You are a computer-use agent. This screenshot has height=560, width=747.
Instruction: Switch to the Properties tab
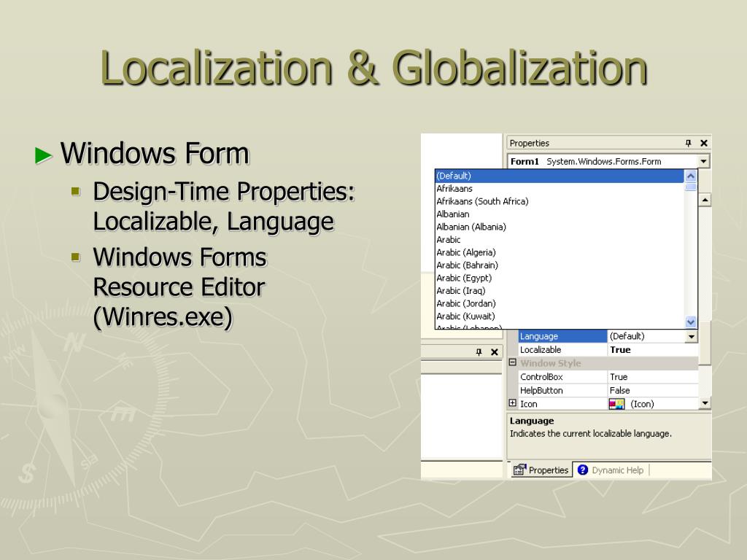coord(541,470)
